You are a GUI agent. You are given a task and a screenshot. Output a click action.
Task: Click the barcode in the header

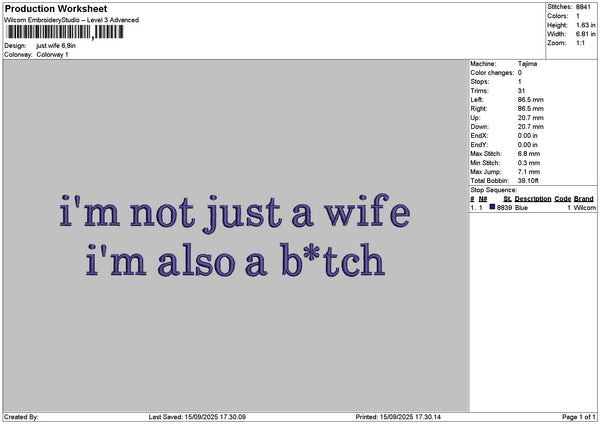(65, 32)
